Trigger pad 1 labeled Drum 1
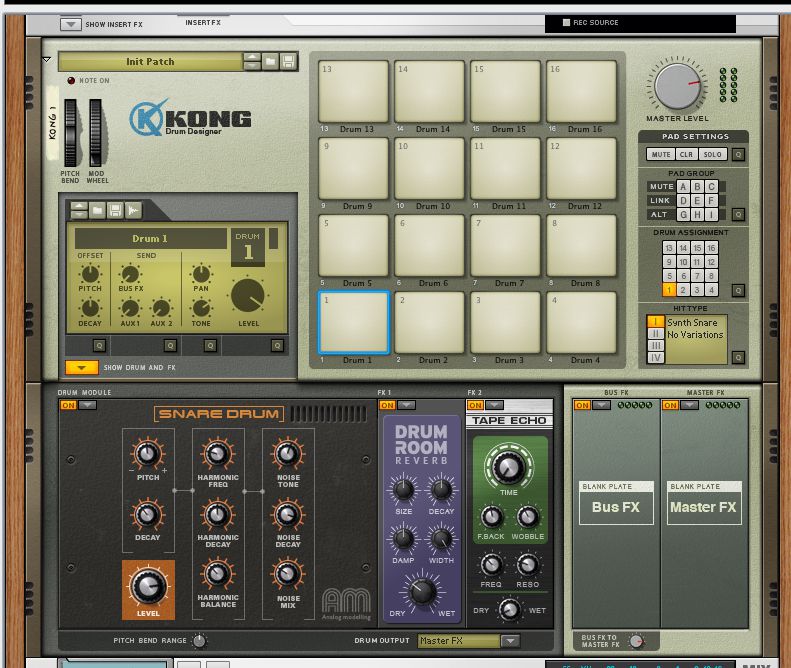The width and height of the screenshot is (791, 668). 353,322
